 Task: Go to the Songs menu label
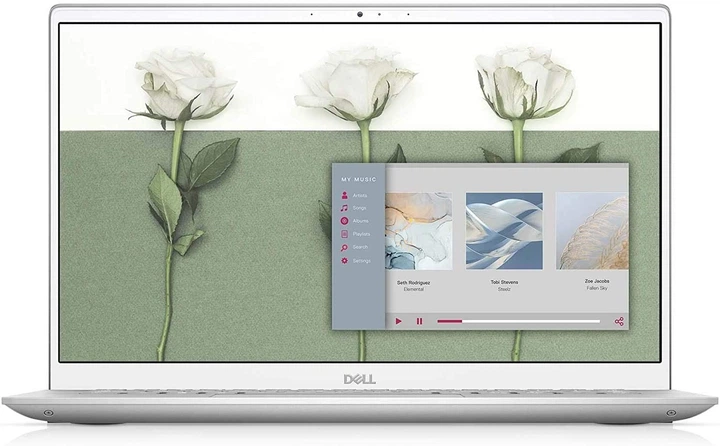pyautogui.click(x=359, y=208)
